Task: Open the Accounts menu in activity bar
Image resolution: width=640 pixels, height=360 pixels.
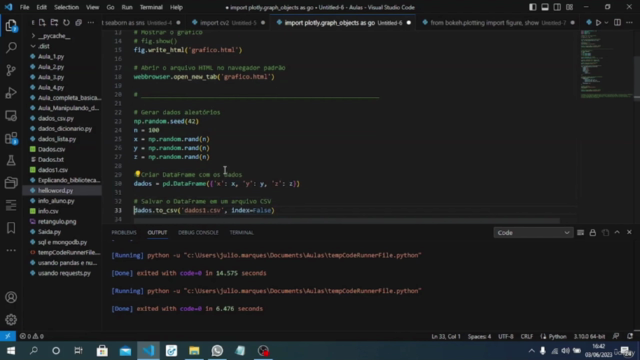Action: [11, 297]
